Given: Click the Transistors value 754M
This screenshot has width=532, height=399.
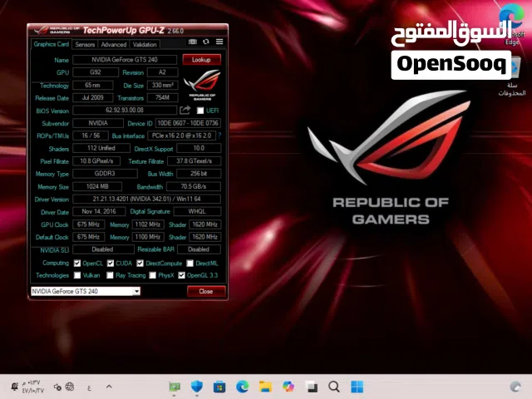Looking at the screenshot, I should 163,98.
